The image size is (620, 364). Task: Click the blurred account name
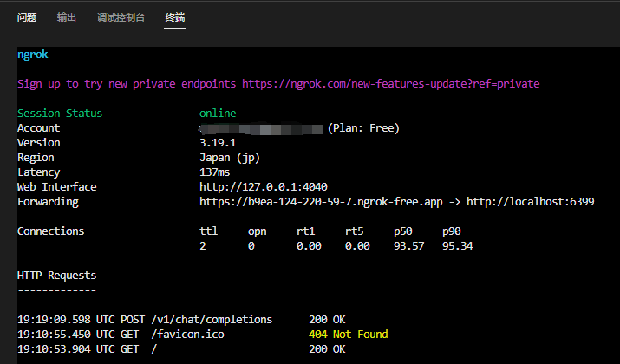[260, 128]
